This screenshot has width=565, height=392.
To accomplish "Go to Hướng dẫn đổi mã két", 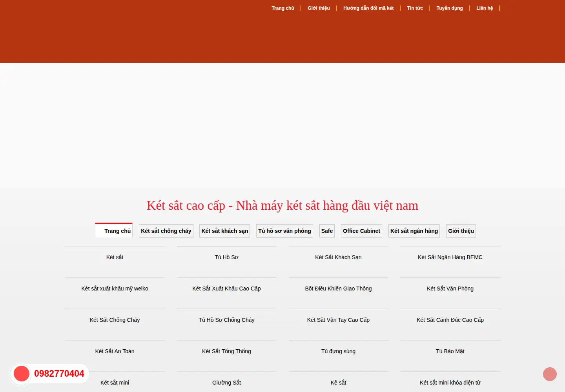I will [x=368, y=8].
